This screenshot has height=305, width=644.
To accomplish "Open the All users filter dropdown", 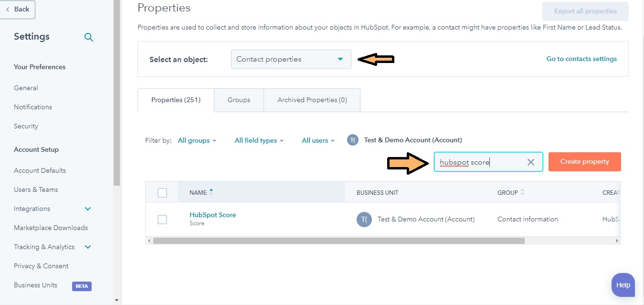I will coord(315,140).
